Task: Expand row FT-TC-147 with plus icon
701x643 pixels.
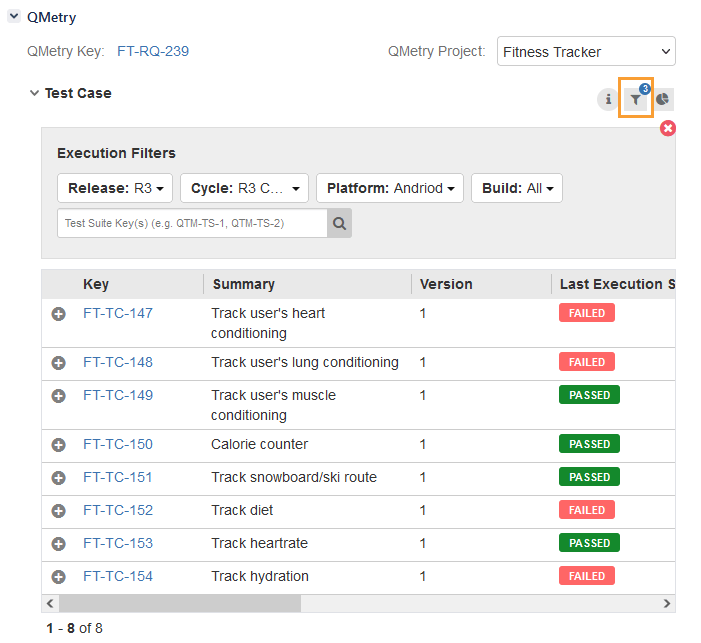Action: point(58,314)
